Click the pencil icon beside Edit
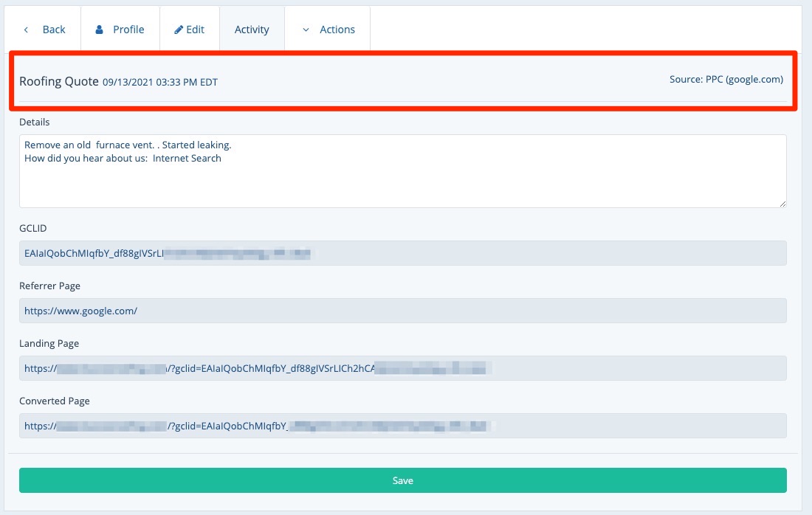The image size is (812, 515). coord(179,30)
